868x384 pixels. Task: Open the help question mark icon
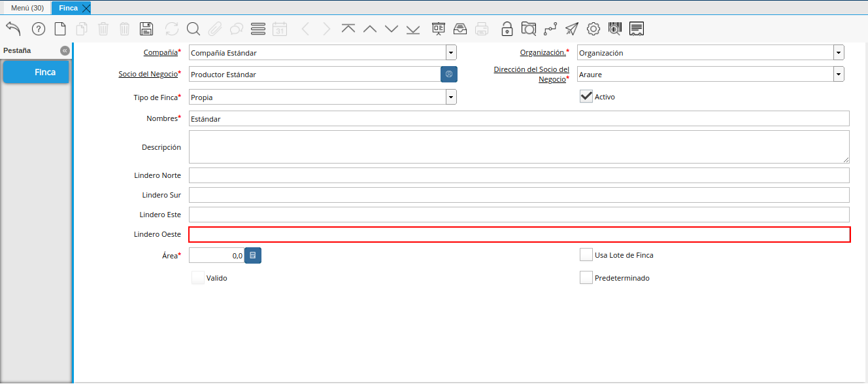tap(39, 29)
